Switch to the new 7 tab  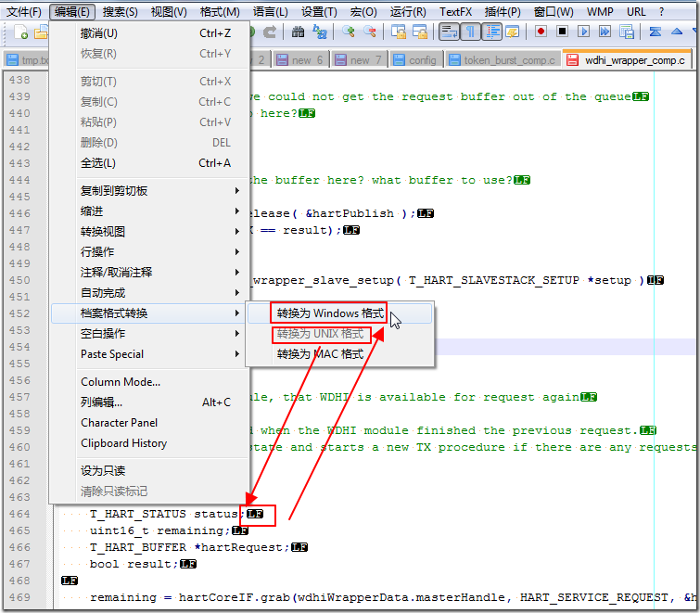[x=360, y=60]
